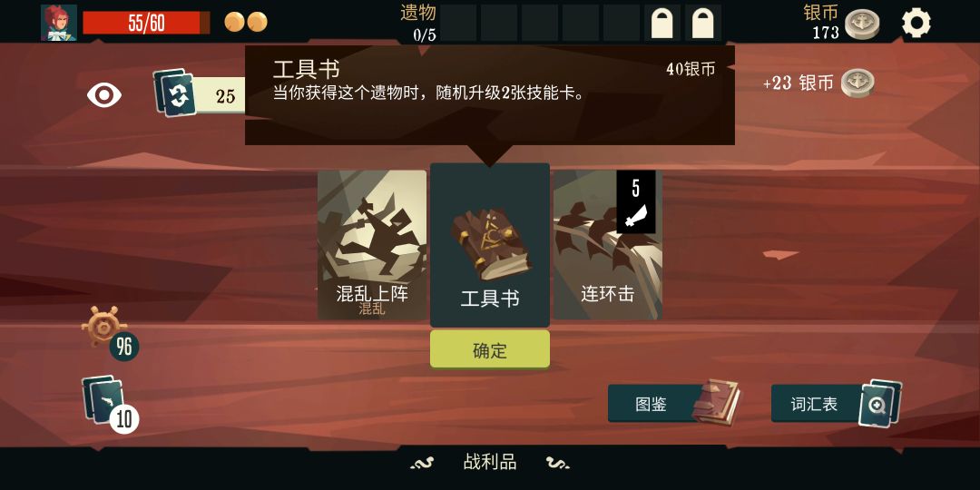The width and height of the screenshot is (980, 490).
Task: Click the orange energy orbs
Action: coord(246,22)
